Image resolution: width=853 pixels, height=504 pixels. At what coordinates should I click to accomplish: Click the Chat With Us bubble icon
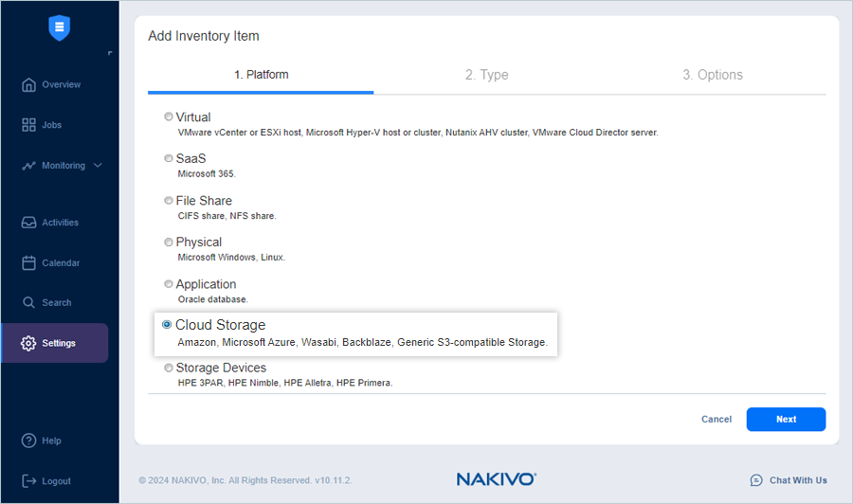point(756,480)
